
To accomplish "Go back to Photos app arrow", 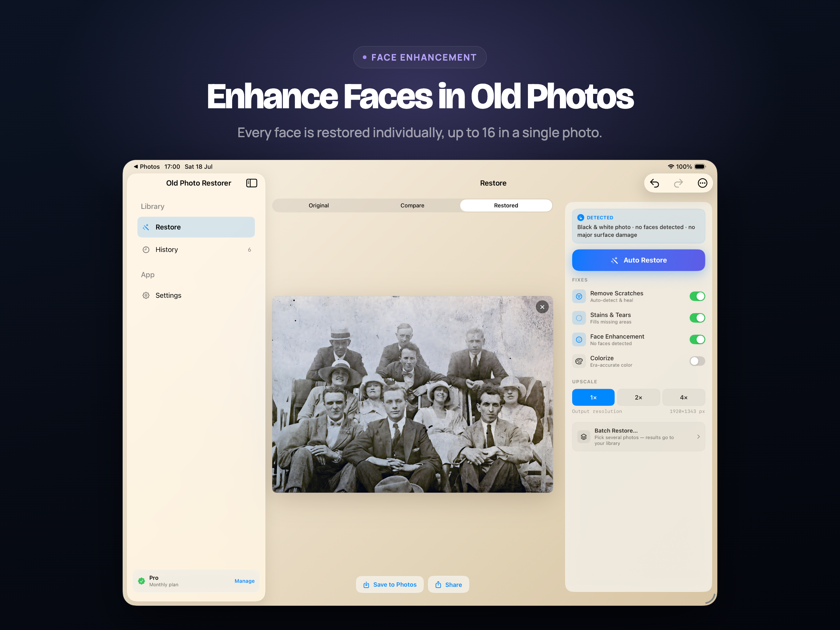I will (136, 166).
